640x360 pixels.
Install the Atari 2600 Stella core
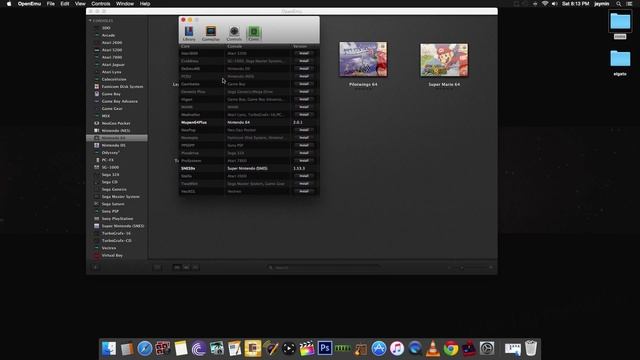(x=304, y=176)
